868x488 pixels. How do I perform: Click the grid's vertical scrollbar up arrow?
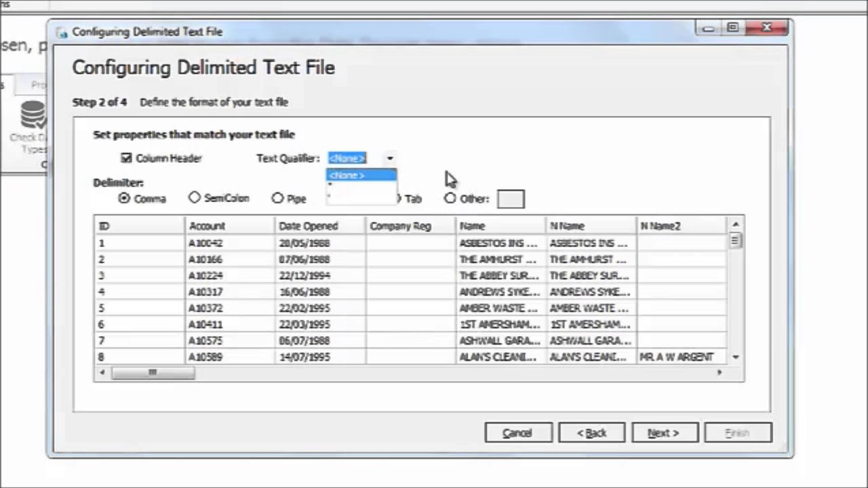coord(735,224)
